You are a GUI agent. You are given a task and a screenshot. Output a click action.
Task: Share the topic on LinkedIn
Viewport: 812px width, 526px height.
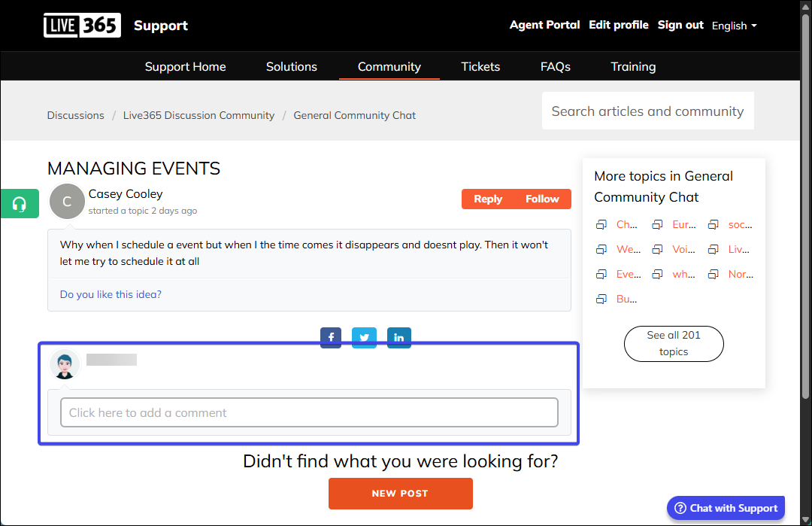coord(398,338)
